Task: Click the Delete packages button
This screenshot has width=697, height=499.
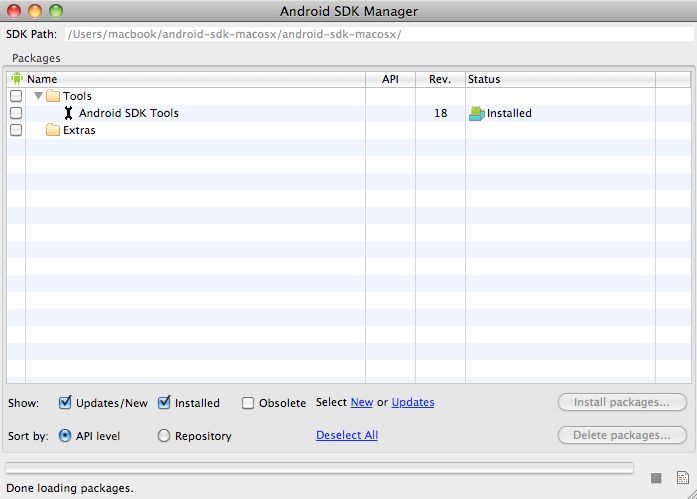Action: click(622, 435)
